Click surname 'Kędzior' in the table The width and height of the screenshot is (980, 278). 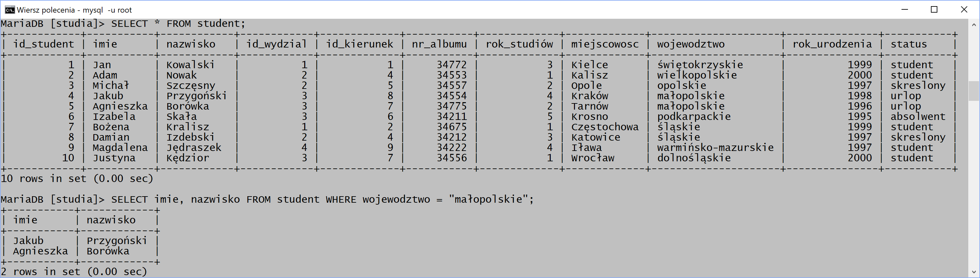(x=188, y=158)
